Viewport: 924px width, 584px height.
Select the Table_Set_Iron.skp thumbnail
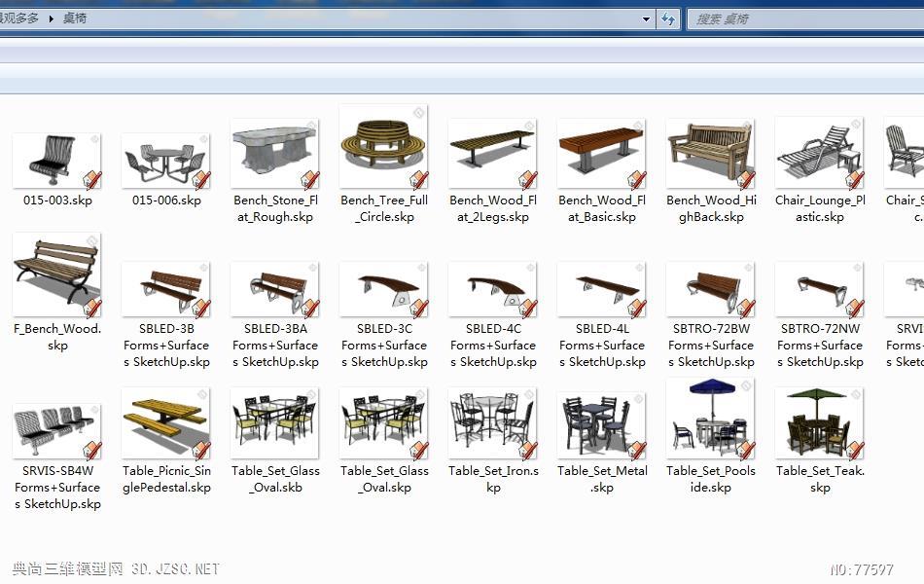pyautogui.click(x=493, y=423)
